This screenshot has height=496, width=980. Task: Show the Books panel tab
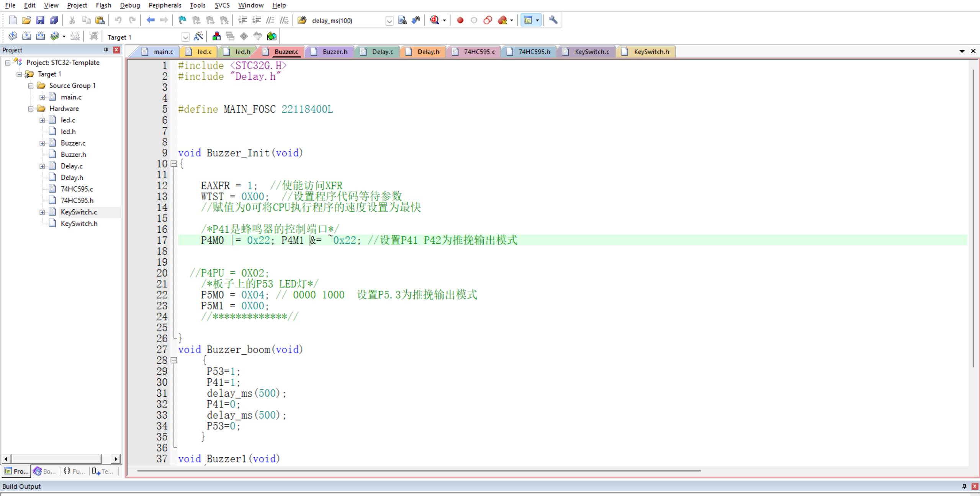pos(44,471)
